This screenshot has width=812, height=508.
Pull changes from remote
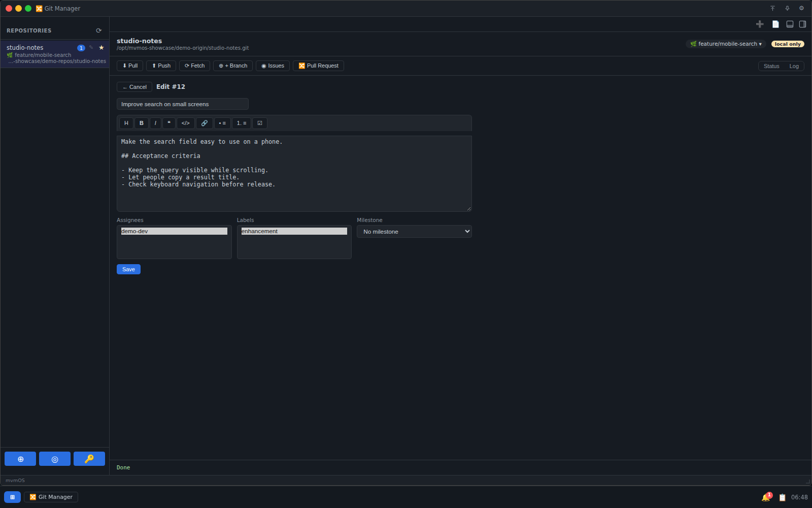pos(130,66)
